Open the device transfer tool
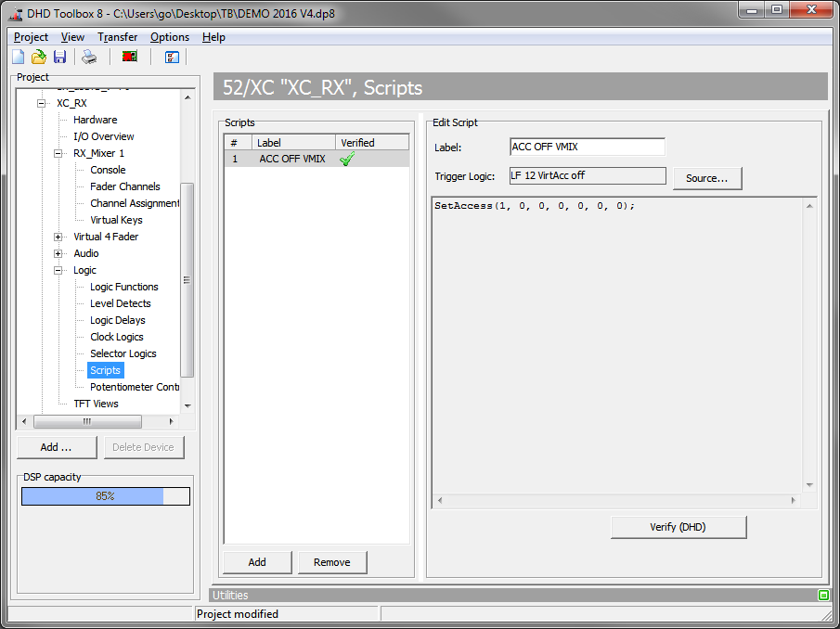Viewport: 840px width, 629px height. [129, 57]
